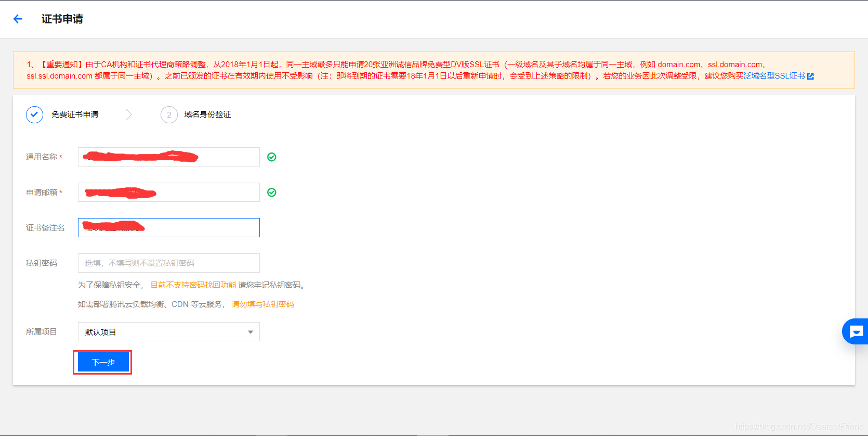Focus the 证书备注名 input field

click(x=169, y=228)
